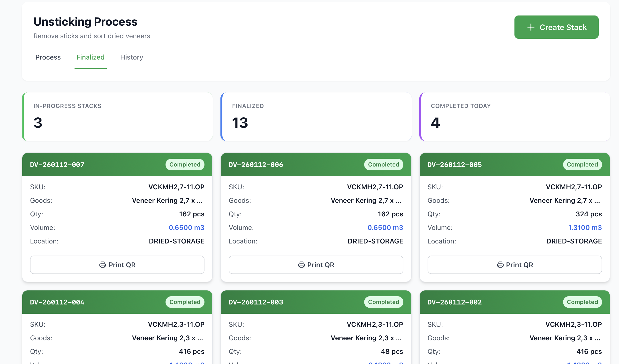This screenshot has height=364, width=619.
Task: Open the In-Progress Stacks summary card
Action: pos(117,117)
